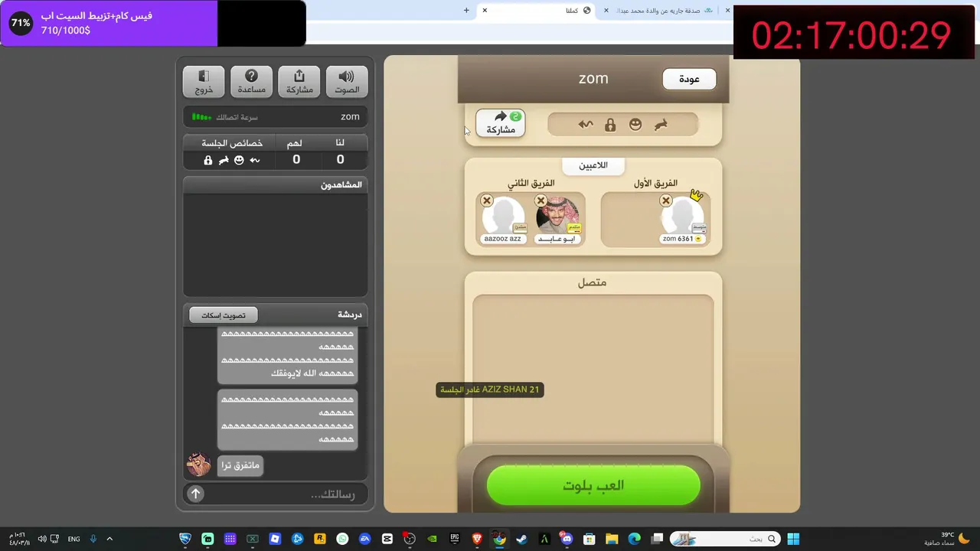Click the microphone icon in the system tray
Image resolution: width=980 pixels, height=551 pixels.
click(93, 539)
